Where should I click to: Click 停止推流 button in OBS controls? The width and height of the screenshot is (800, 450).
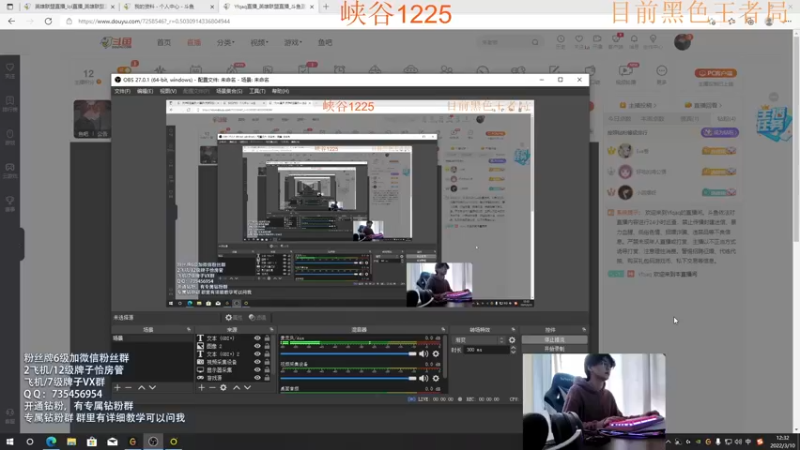[x=554, y=340]
